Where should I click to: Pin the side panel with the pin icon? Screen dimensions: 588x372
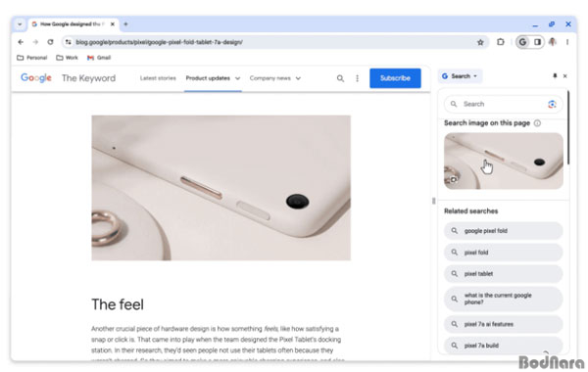tap(555, 76)
